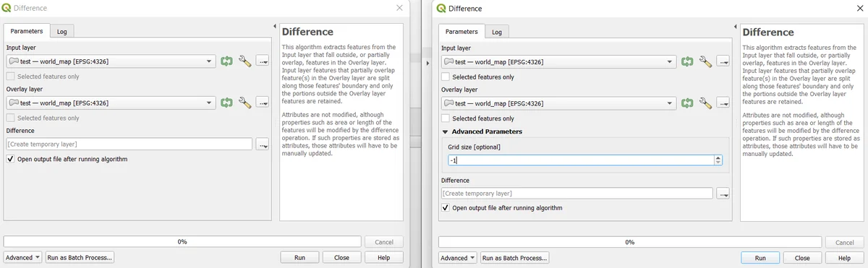Select Parameters tab in right dialog

click(461, 31)
